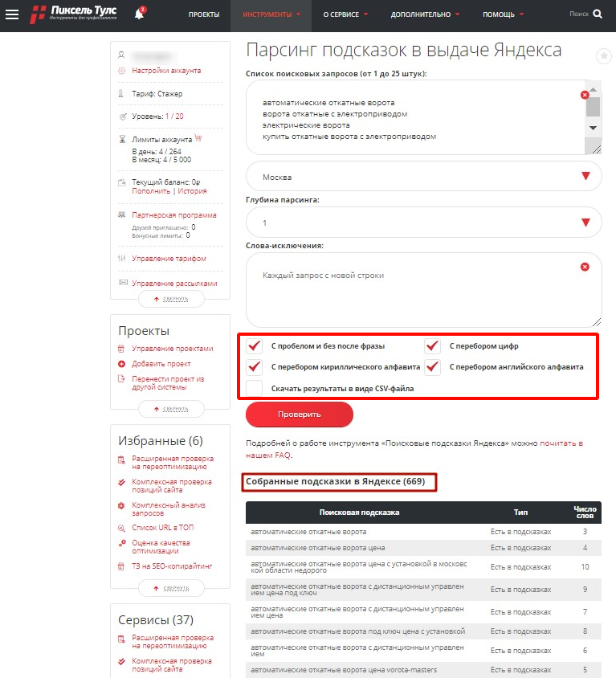Enable Скачать результаты в виде CSV-файла checkbox
This screenshot has width=616, height=678.
coord(254,388)
